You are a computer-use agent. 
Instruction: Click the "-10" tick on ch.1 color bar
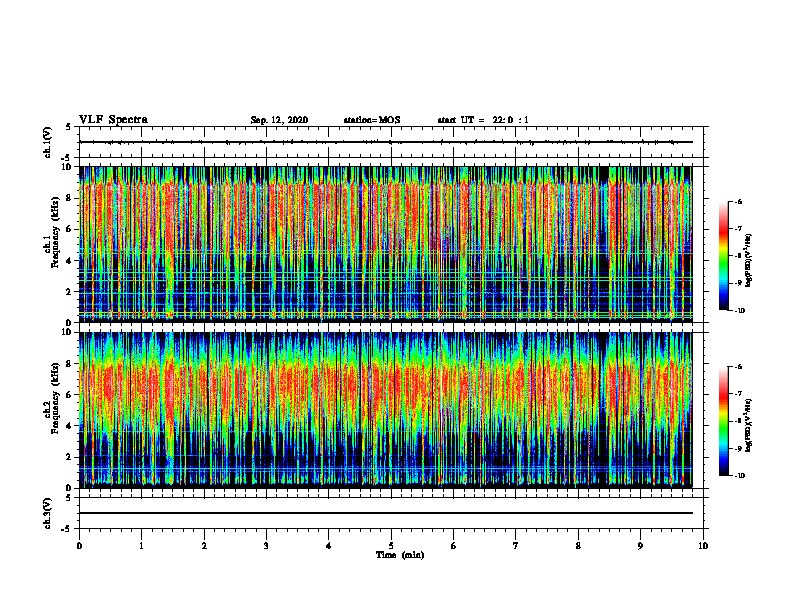[x=739, y=311]
